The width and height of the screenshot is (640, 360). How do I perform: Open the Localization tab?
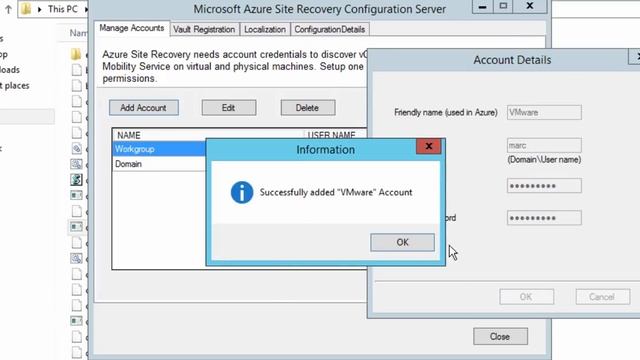(x=264, y=29)
